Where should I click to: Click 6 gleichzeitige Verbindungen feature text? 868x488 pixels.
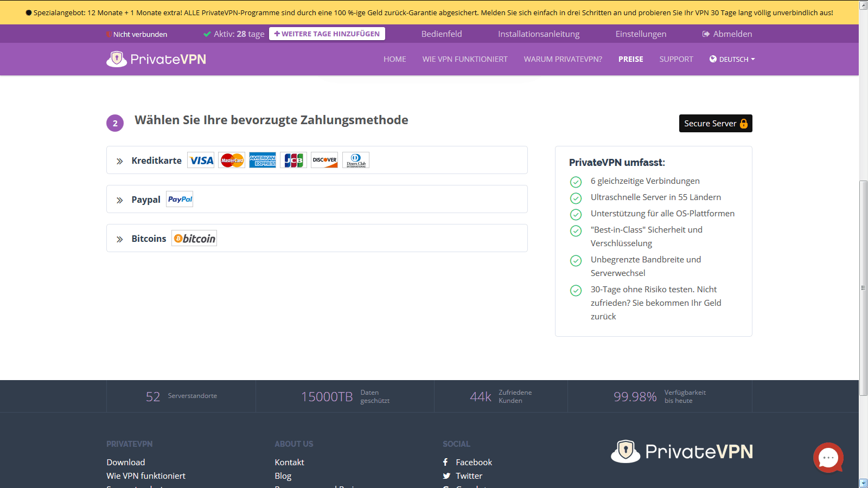(645, 181)
